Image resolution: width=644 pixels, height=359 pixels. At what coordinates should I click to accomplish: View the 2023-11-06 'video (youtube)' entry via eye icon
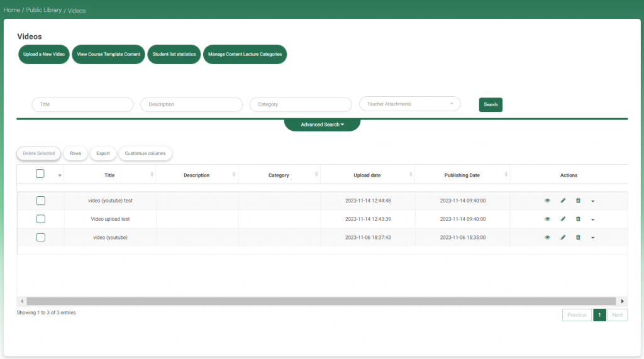(547, 238)
